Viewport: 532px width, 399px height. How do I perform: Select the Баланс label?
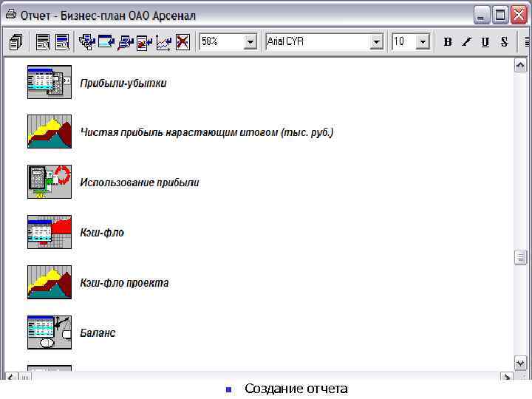click(98, 333)
